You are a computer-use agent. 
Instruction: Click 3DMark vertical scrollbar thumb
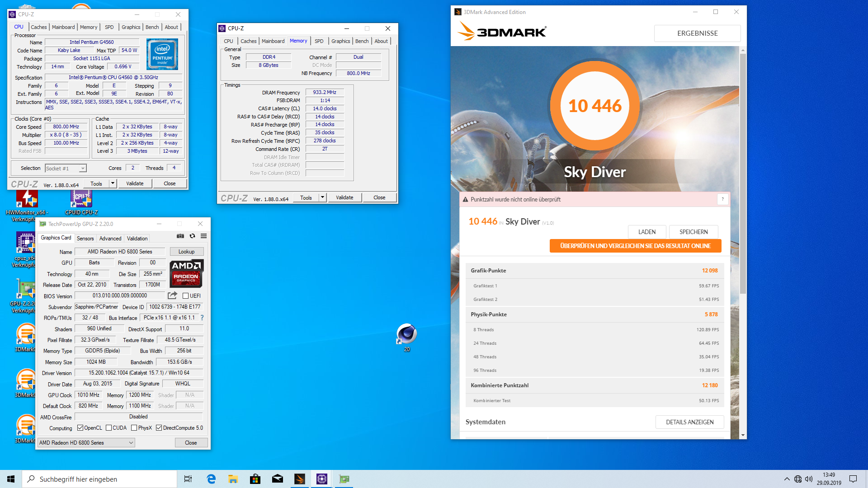[743, 173]
